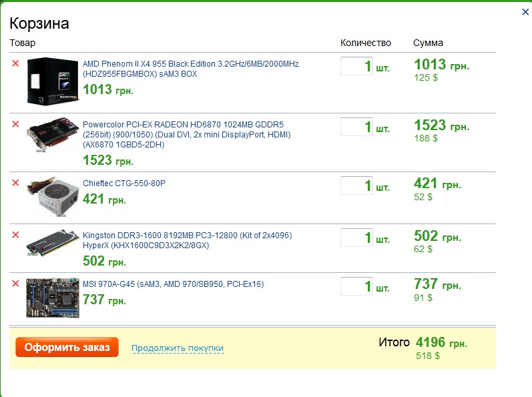Open AMD Phenom II X4 955 product link
This screenshot has width=532, height=397.
pos(190,69)
